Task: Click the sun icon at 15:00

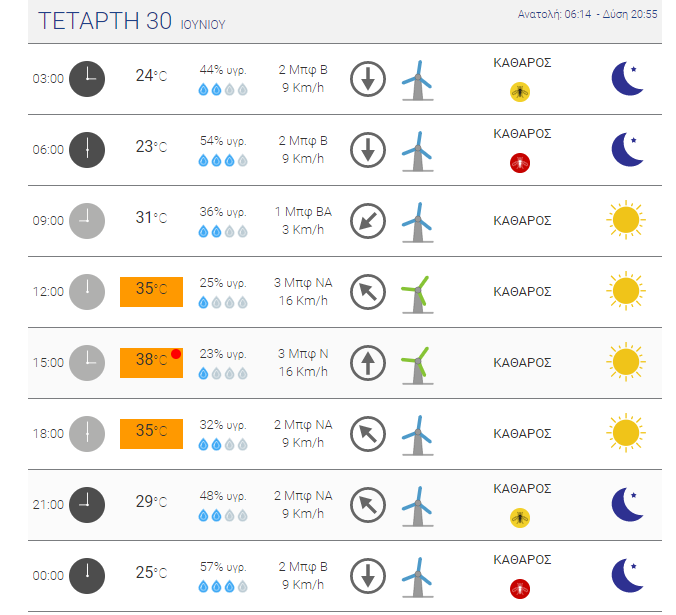Action: click(626, 362)
